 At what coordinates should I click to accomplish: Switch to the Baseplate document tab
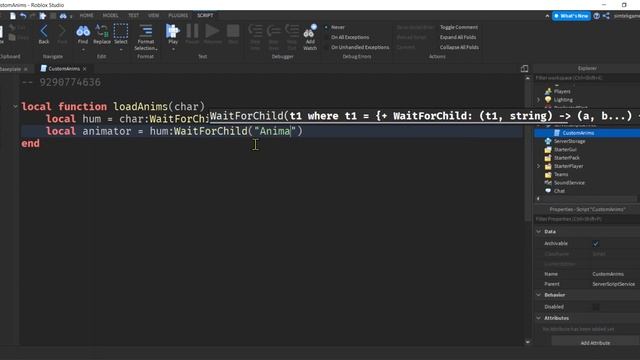click(x=11, y=69)
